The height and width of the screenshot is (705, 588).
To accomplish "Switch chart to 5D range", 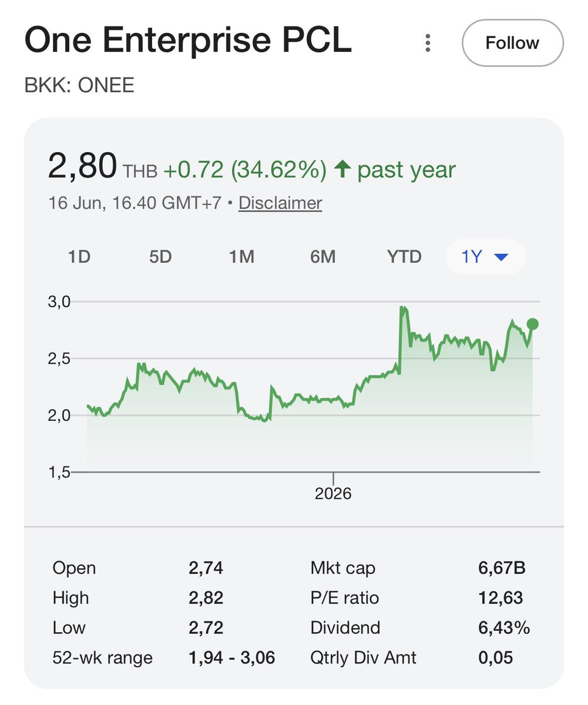I will [160, 257].
